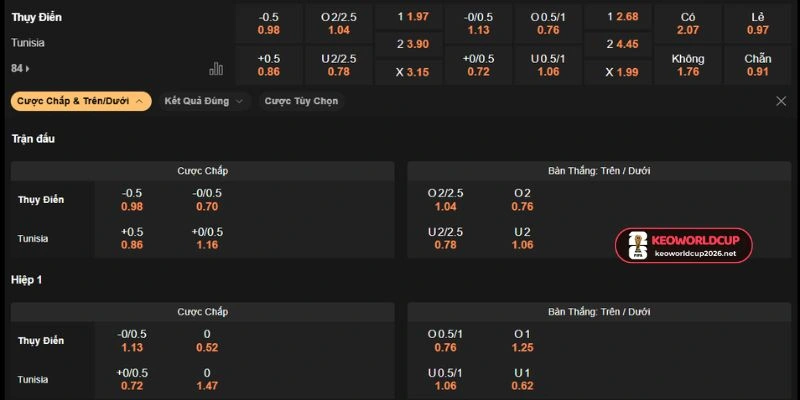Expand the Kết Quả Đúng dropdown

click(204, 101)
